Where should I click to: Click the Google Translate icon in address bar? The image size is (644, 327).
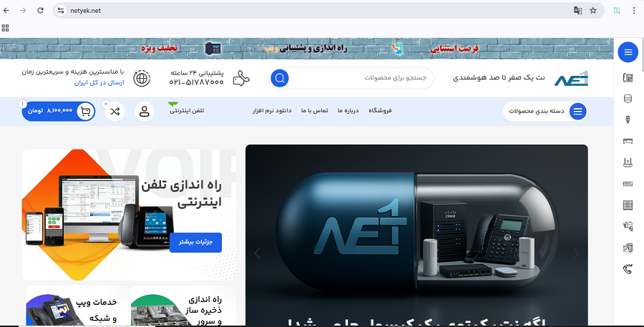(x=577, y=11)
